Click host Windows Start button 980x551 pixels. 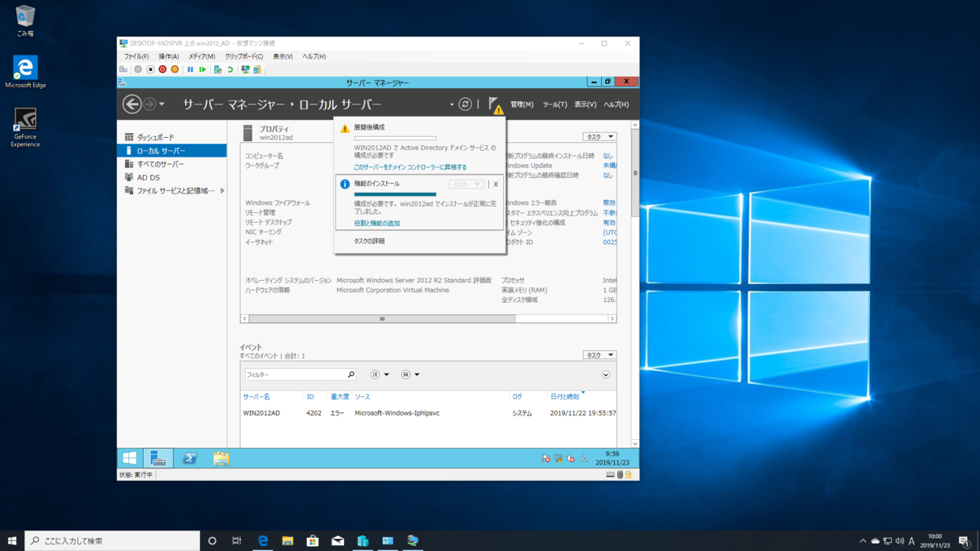12,540
